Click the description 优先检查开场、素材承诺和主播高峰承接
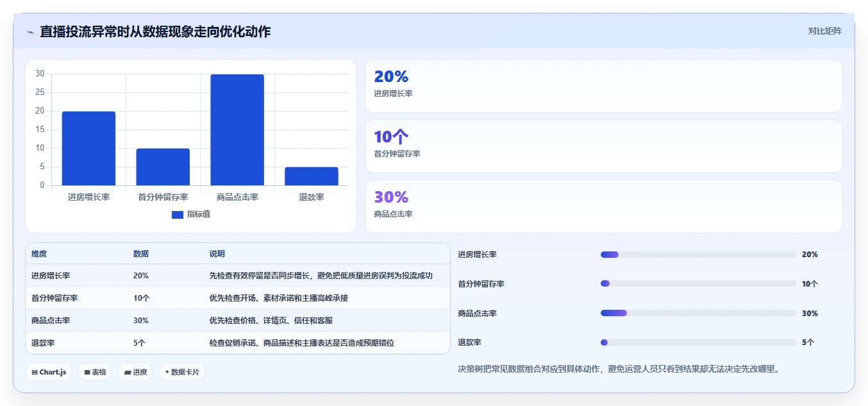868x406 pixels. [279, 298]
